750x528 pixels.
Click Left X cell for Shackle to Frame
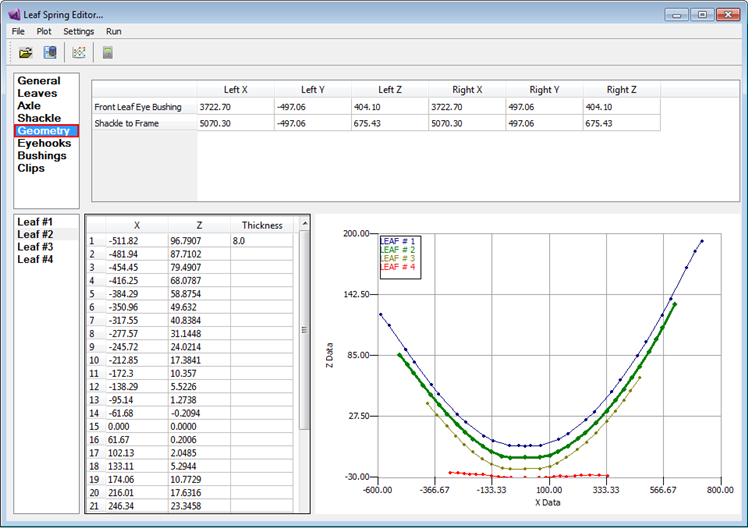235,123
